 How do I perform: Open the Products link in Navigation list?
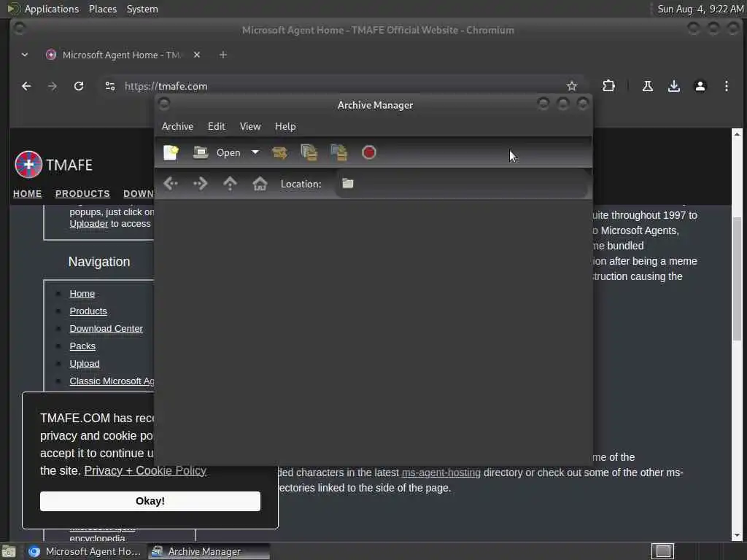pos(88,311)
